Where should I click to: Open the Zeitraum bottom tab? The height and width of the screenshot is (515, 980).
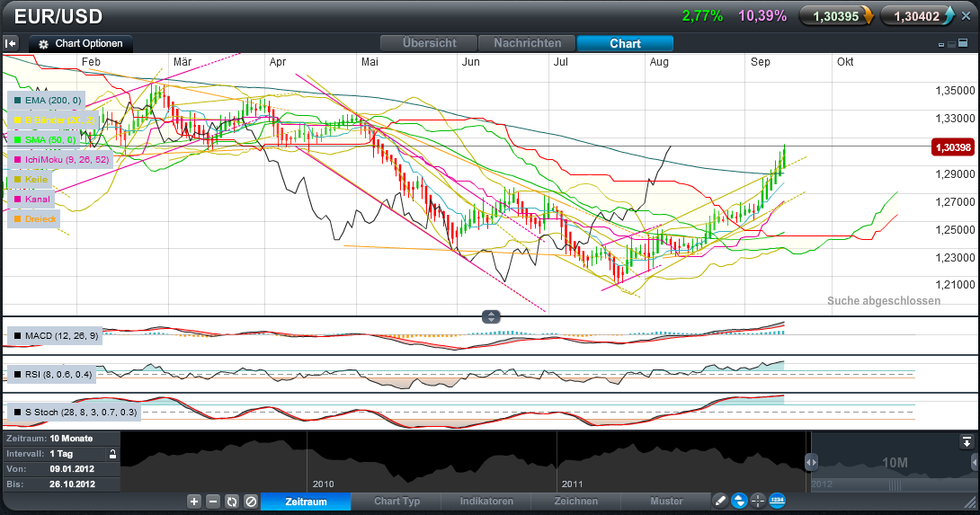tap(306, 502)
